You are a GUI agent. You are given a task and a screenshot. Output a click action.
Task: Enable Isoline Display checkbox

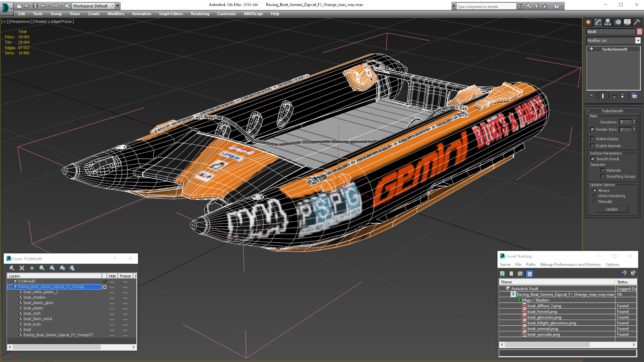point(592,139)
